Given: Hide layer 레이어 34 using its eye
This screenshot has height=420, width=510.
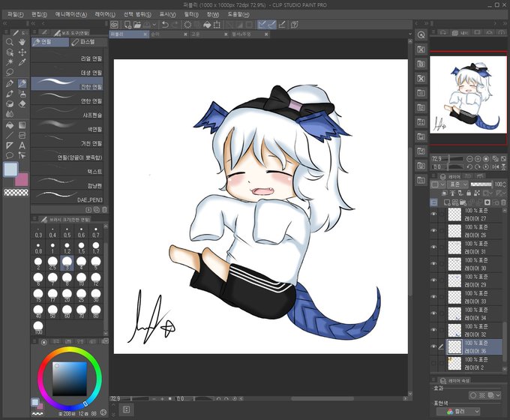Looking at the screenshot, I should click(x=433, y=313).
